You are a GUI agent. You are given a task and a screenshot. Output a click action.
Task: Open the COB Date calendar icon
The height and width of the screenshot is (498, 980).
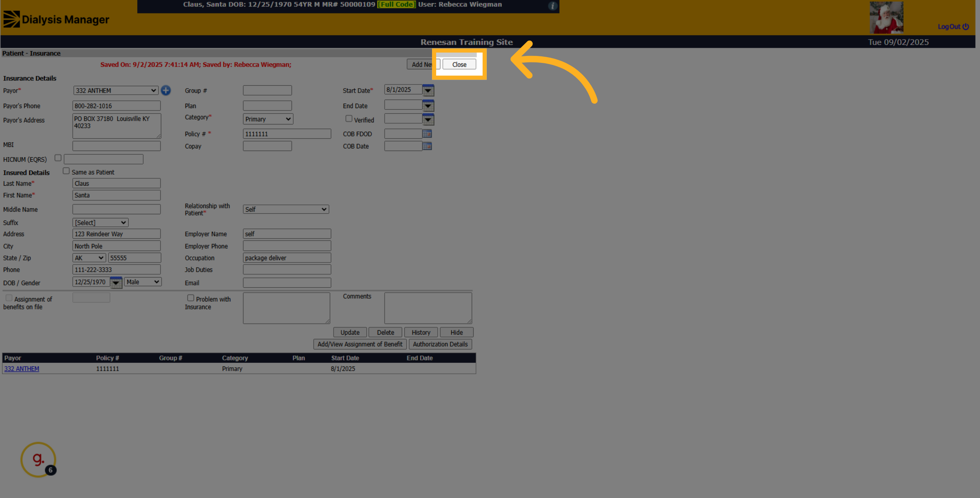pyautogui.click(x=427, y=146)
